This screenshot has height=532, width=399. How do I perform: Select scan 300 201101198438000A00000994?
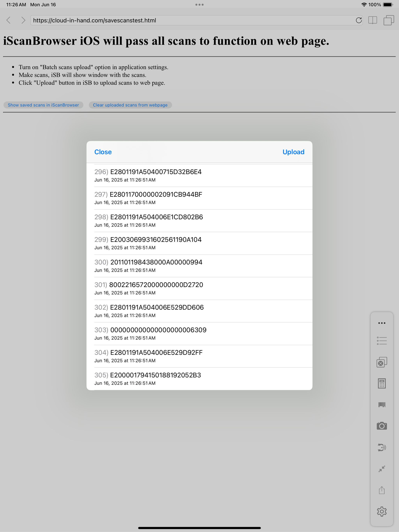tap(199, 266)
